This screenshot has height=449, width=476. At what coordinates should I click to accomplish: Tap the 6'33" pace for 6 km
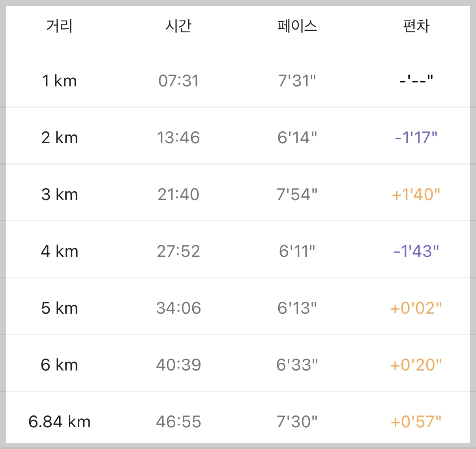(x=297, y=365)
